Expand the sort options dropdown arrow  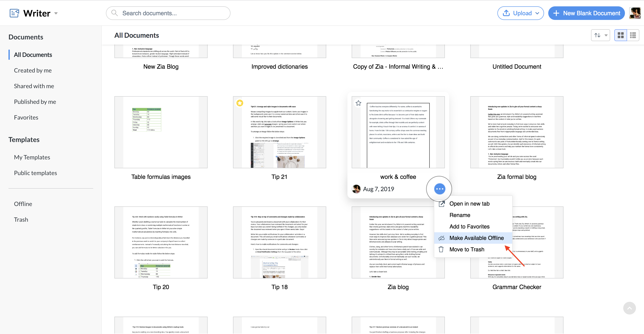pos(606,35)
